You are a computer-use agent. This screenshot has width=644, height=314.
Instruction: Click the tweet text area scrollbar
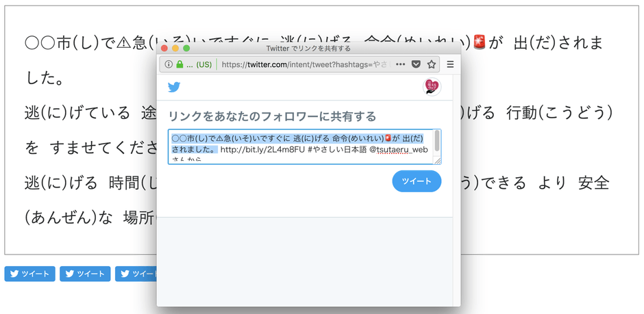point(437,141)
